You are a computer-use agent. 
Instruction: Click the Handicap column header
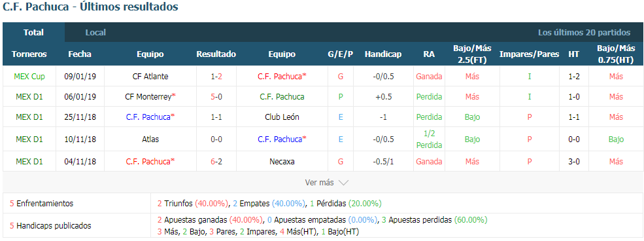coord(383,54)
